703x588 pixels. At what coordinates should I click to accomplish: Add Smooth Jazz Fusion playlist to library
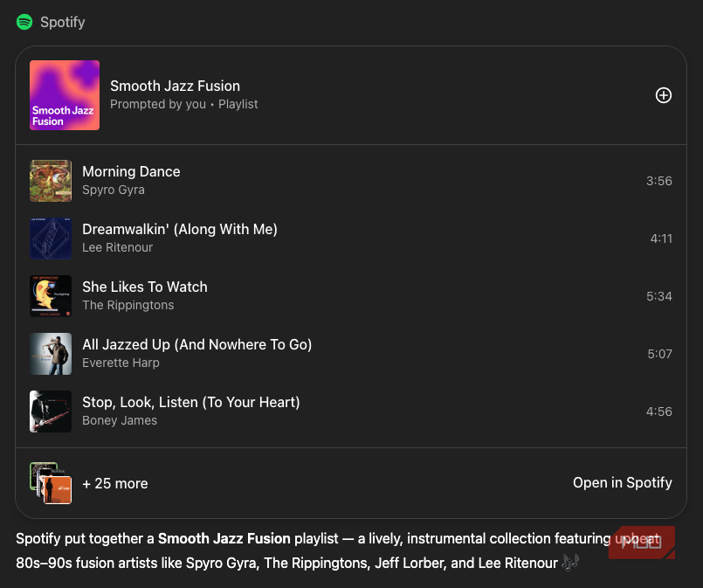point(664,95)
